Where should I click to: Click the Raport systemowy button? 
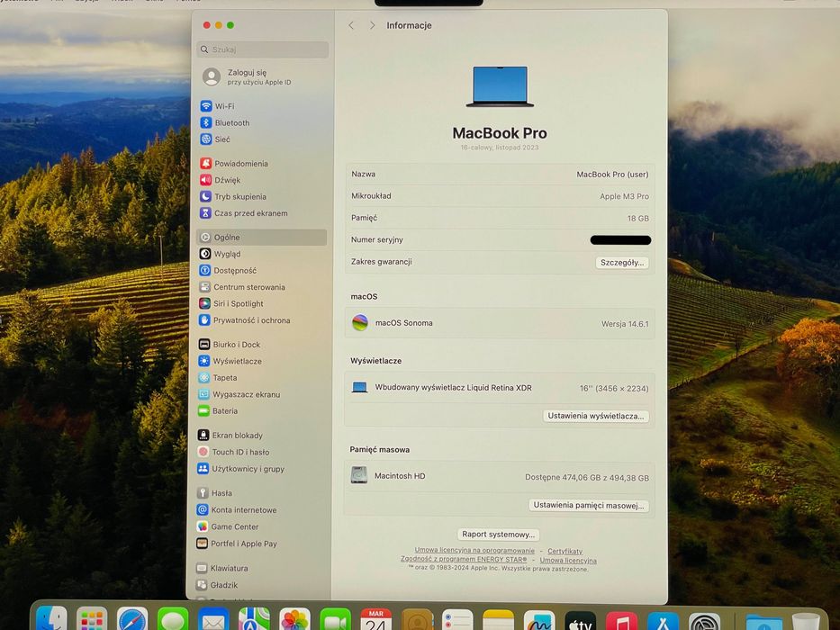[x=499, y=534]
